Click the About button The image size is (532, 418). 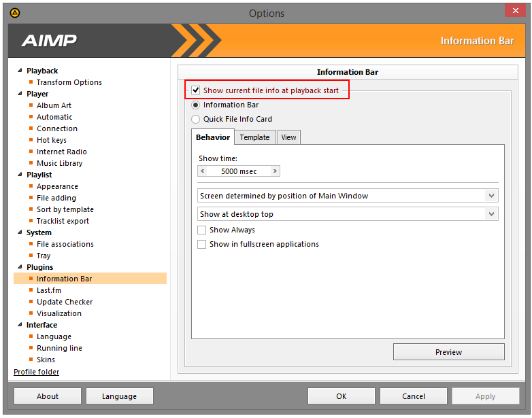coord(48,396)
